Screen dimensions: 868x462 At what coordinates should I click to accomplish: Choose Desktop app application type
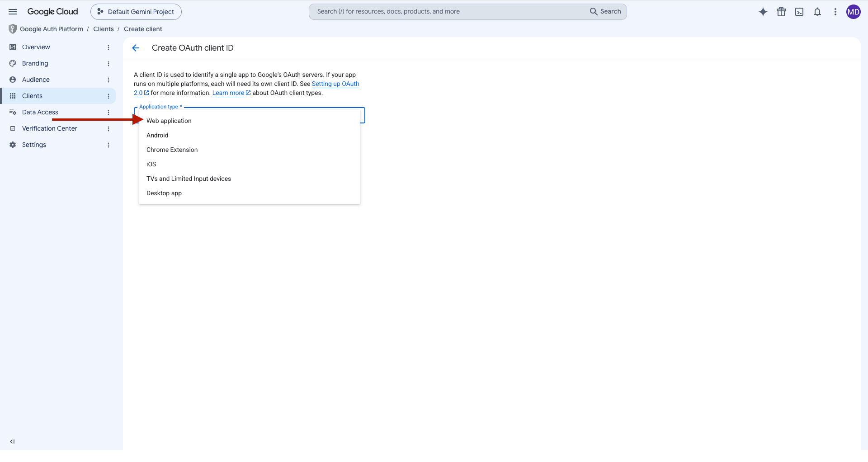point(250,193)
